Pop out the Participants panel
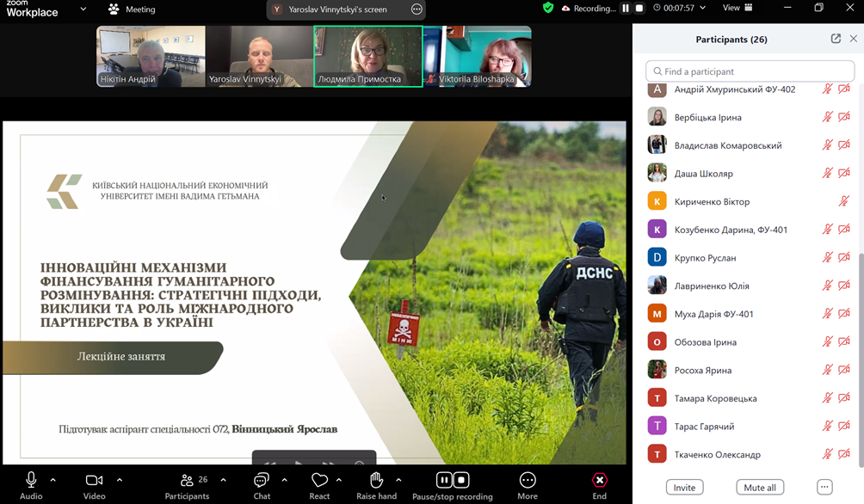The height and width of the screenshot is (504, 864). (836, 39)
